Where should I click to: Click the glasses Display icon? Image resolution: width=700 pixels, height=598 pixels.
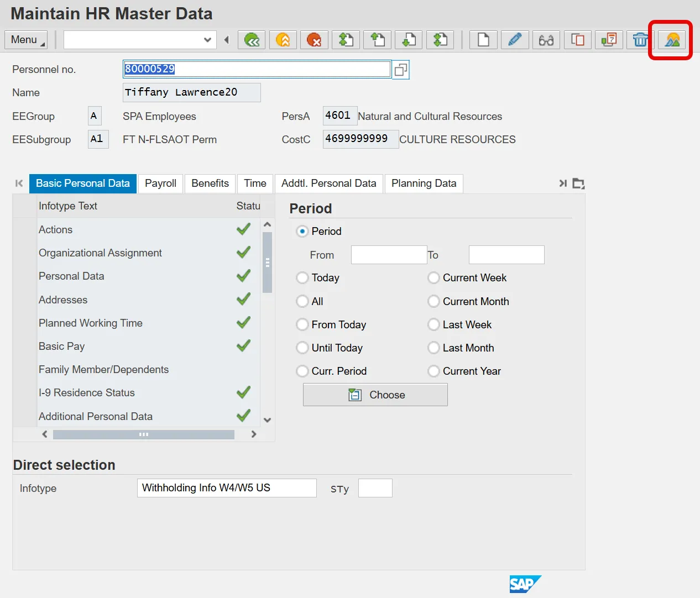click(x=546, y=40)
